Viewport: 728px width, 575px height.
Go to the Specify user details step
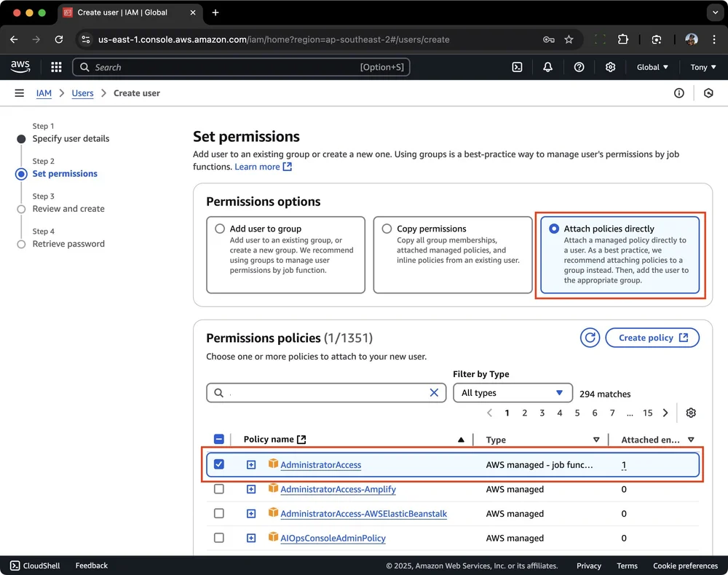[x=71, y=138]
